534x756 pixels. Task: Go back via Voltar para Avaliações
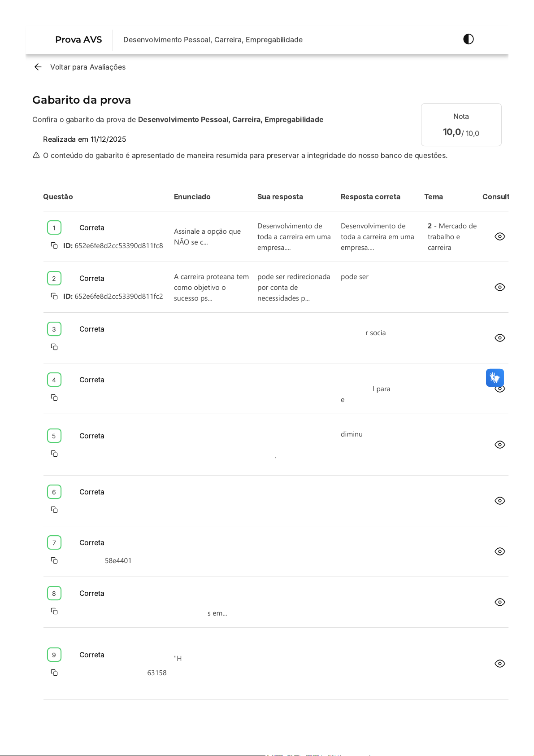(x=87, y=67)
